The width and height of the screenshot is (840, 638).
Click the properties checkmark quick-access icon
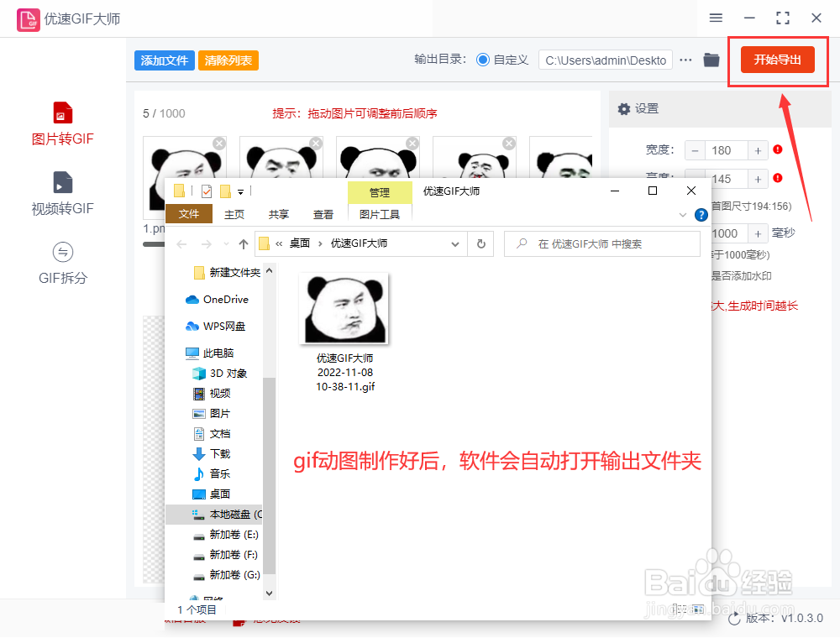207,191
